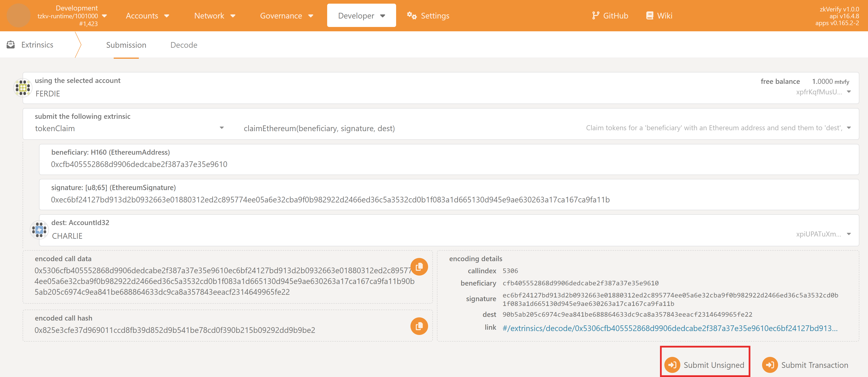Click the Extrinsics envelope icon
Screen dimensions: 868x377
point(11,45)
